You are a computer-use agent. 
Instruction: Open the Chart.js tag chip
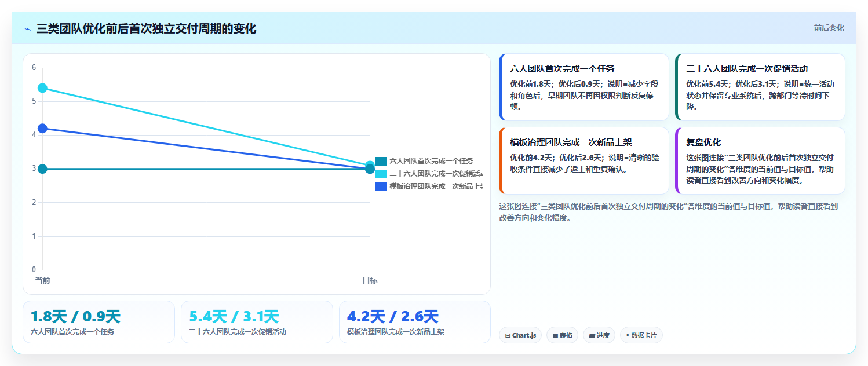click(520, 335)
